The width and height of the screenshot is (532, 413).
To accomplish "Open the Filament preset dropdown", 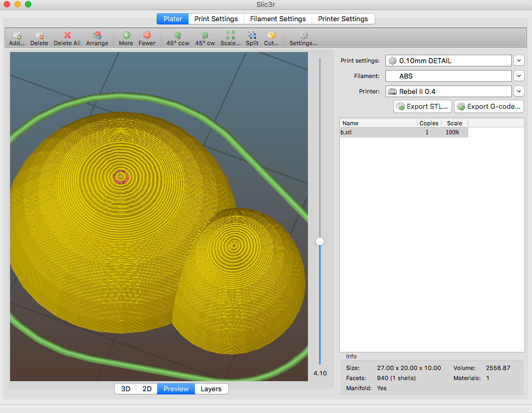I will point(519,76).
